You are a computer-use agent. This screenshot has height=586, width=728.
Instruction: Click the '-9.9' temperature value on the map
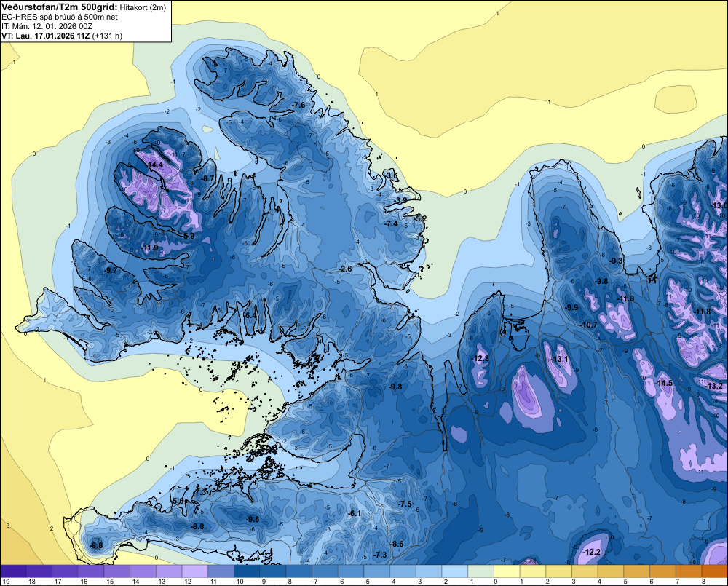click(x=571, y=307)
